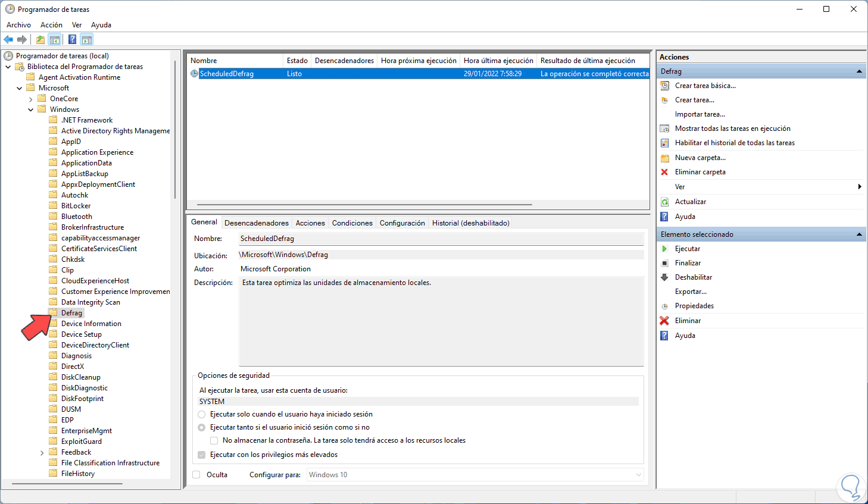The height and width of the screenshot is (504, 868).
Task: Select 'Ejecutar tanto si el usuario inició sesión' option
Action: pos(202,427)
